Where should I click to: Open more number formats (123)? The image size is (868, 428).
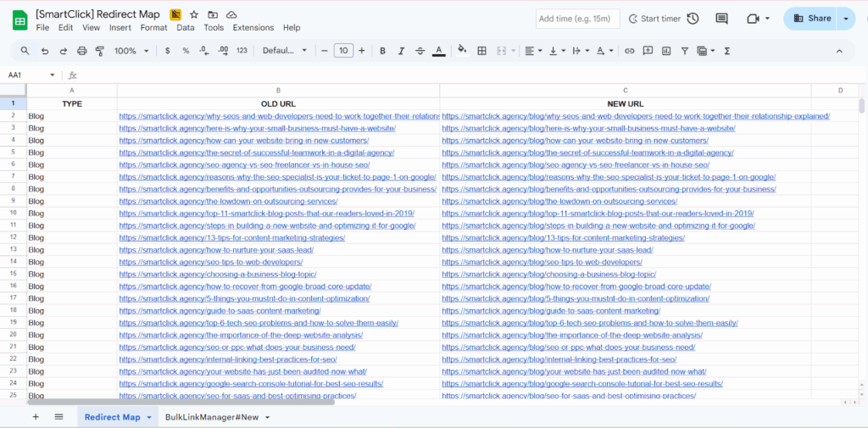tap(242, 51)
